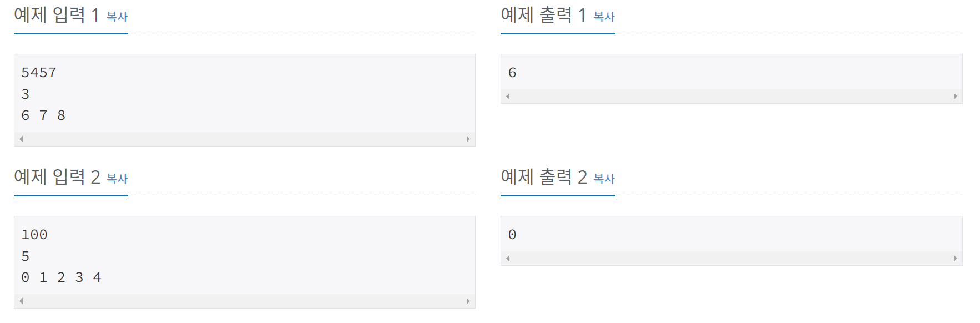Click the '0 1 2 3 4' line

coord(61,277)
